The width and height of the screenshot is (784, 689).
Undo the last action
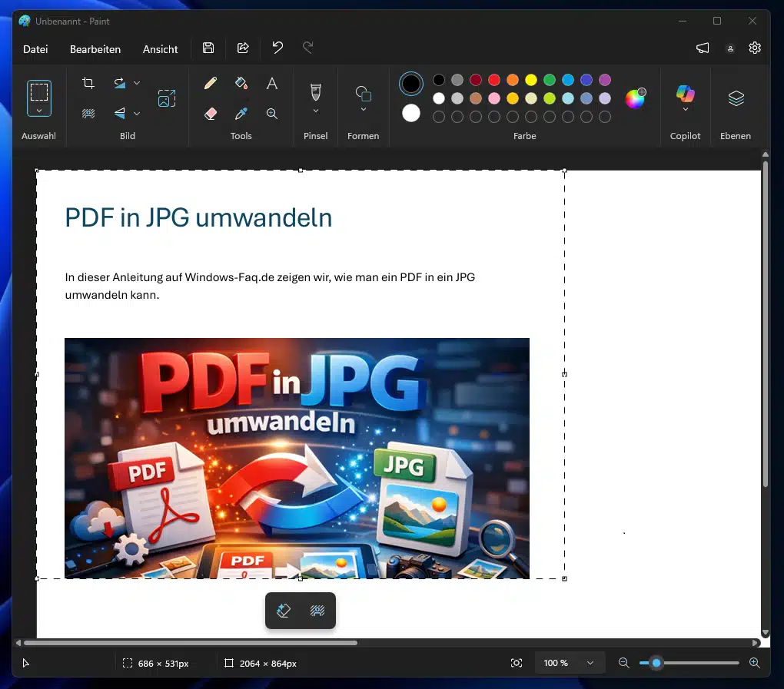coord(277,48)
